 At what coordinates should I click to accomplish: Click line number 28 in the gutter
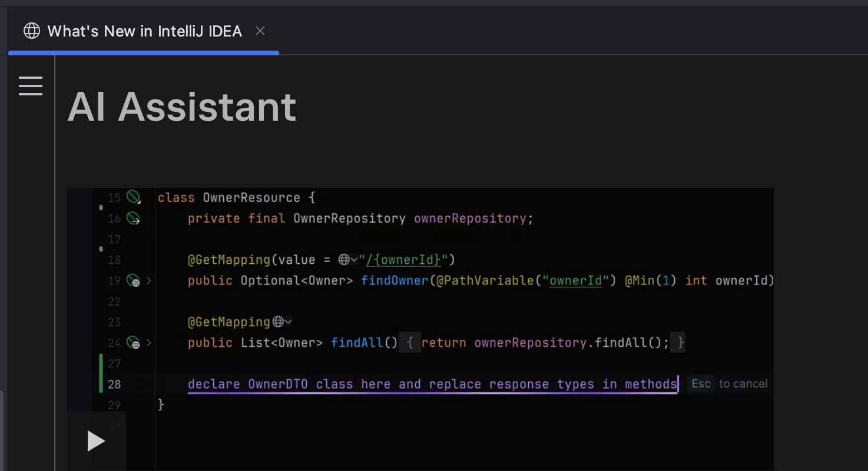[x=114, y=384]
